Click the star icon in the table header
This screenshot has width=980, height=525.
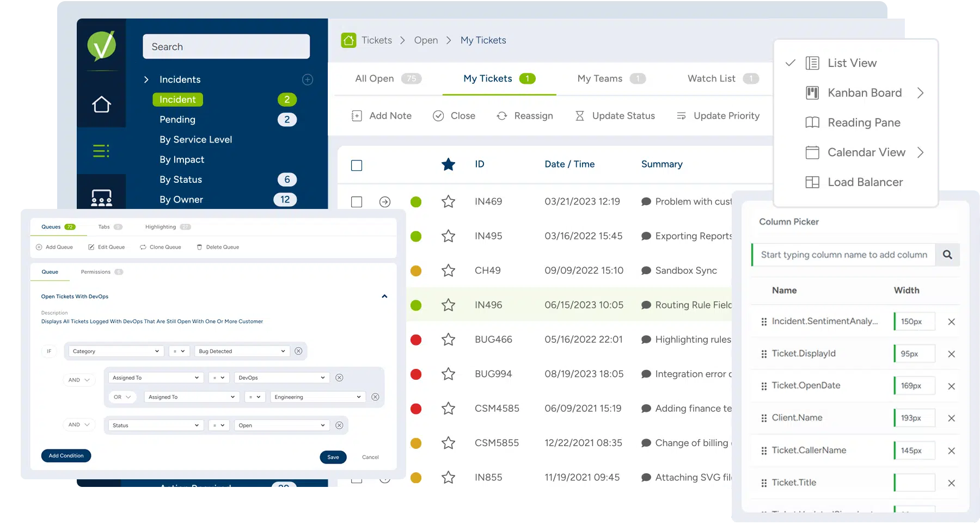(x=448, y=164)
